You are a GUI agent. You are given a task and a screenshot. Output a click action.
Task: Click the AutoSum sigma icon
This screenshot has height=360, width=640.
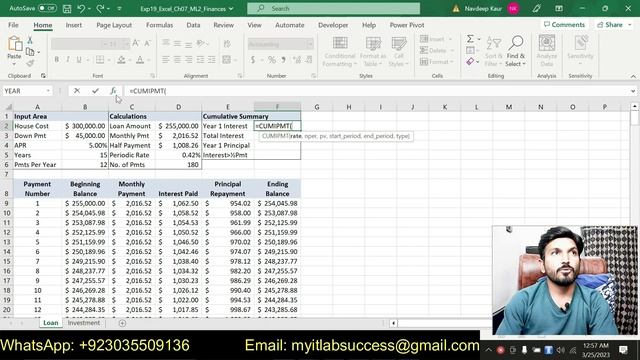click(471, 39)
